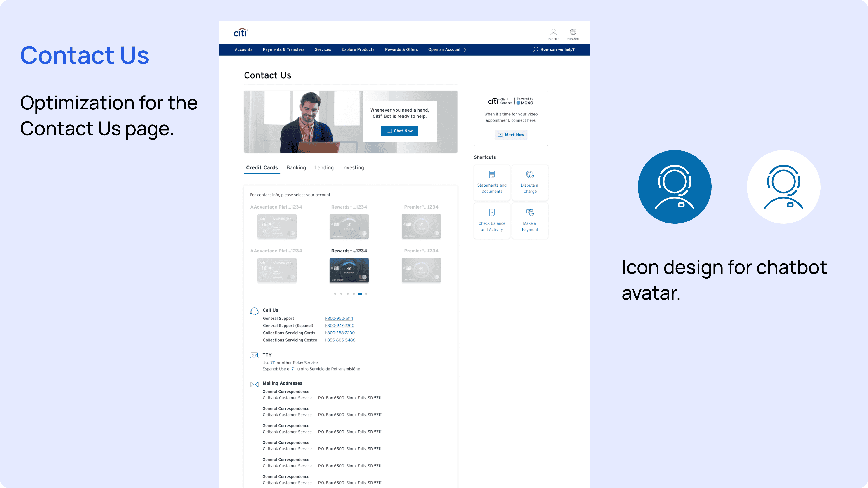This screenshot has width=868, height=488.
Task: Click the Citi logo
Action: 241,33
